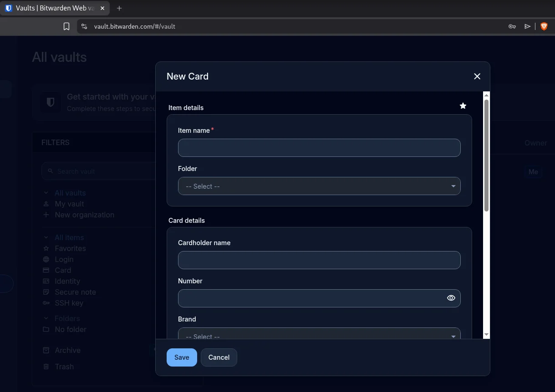Click the Secure note icon in filters
Viewport: 555px width, 392px height.
click(x=46, y=292)
